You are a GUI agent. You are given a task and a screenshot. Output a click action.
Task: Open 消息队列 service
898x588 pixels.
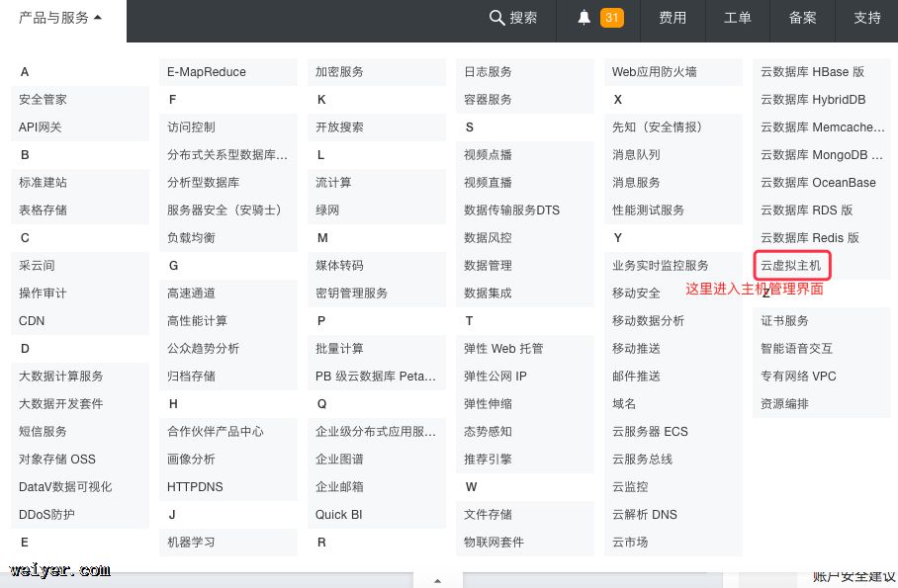click(x=636, y=155)
